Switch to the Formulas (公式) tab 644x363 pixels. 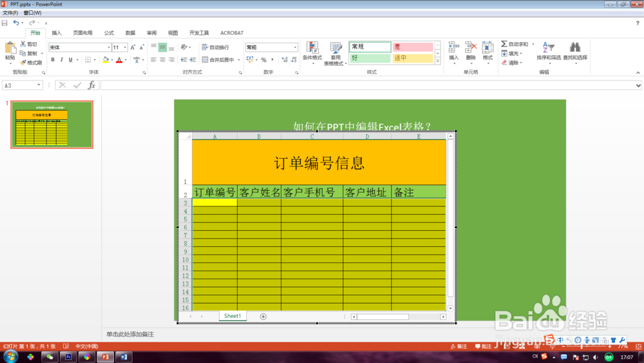click(x=109, y=33)
